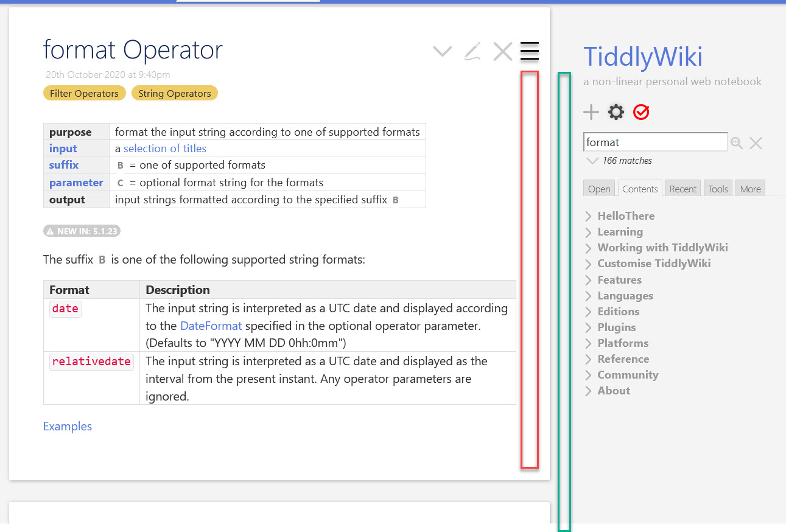Open the Reference contents link
This screenshot has height=532, width=786.
(623, 359)
